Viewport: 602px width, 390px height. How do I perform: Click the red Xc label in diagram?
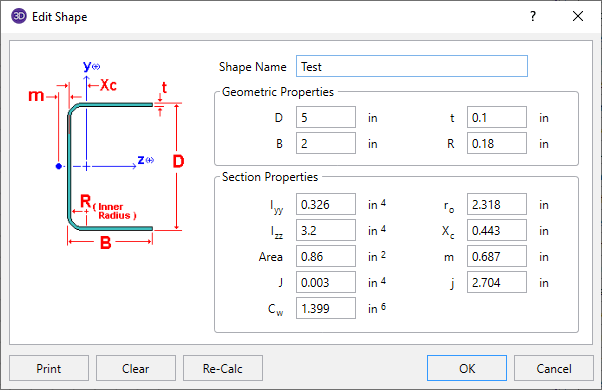(108, 85)
